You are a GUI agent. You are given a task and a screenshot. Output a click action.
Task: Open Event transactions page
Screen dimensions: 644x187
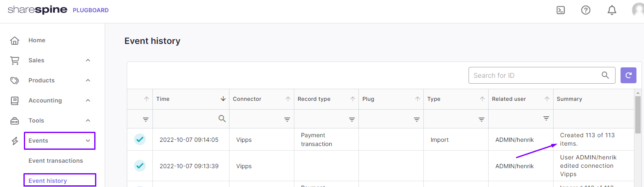(x=56, y=161)
